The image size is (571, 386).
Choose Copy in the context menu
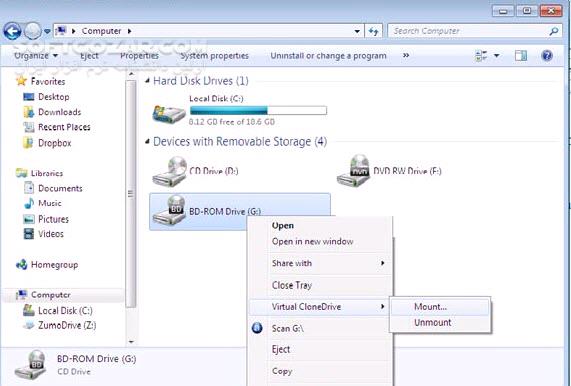pyautogui.click(x=282, y=371)
